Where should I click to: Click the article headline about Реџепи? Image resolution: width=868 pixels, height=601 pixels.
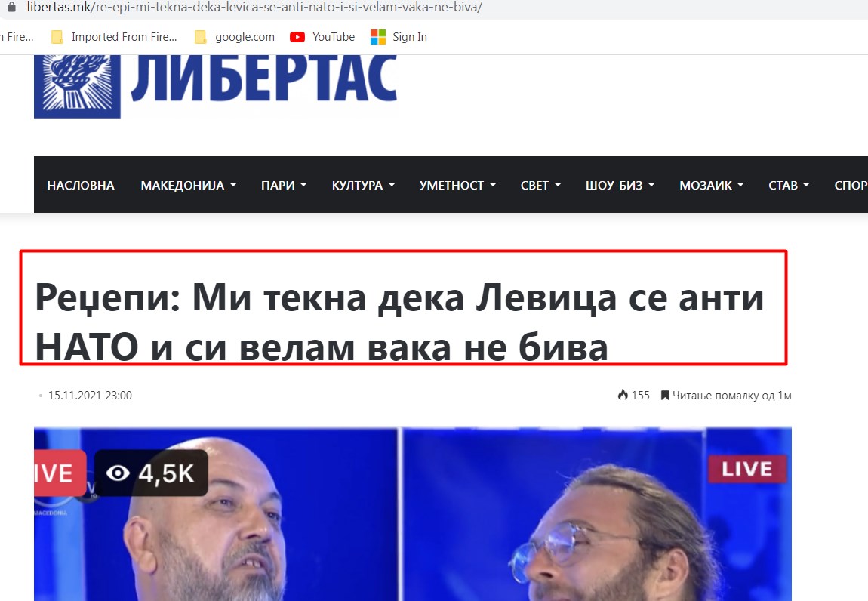tap(399, 322)
